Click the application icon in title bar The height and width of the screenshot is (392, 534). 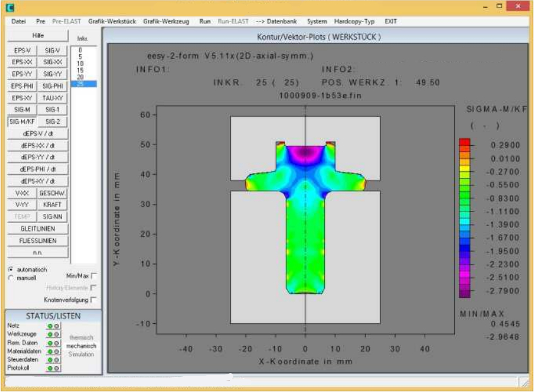[x=9, y=6]
